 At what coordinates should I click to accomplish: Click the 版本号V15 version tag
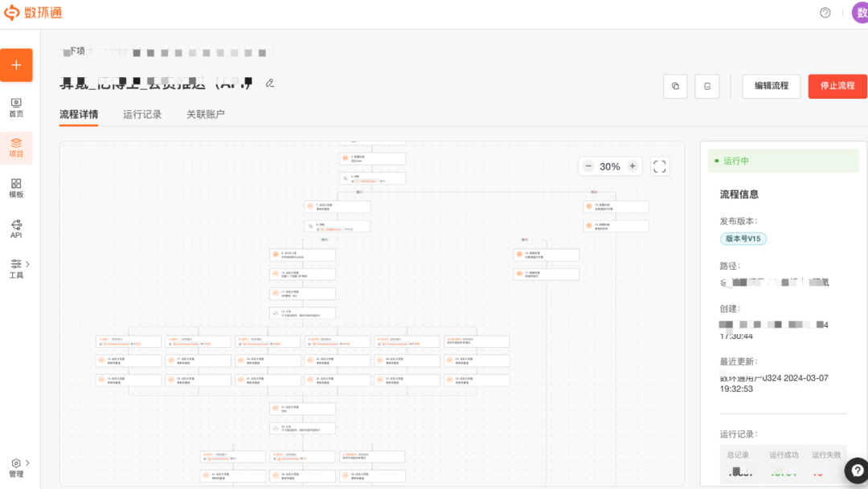tap(743, 238)
